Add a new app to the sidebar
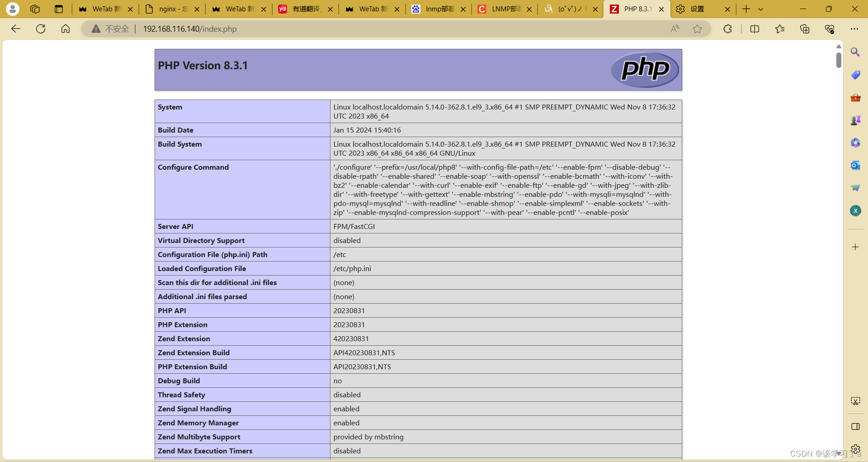 point(855,247)
